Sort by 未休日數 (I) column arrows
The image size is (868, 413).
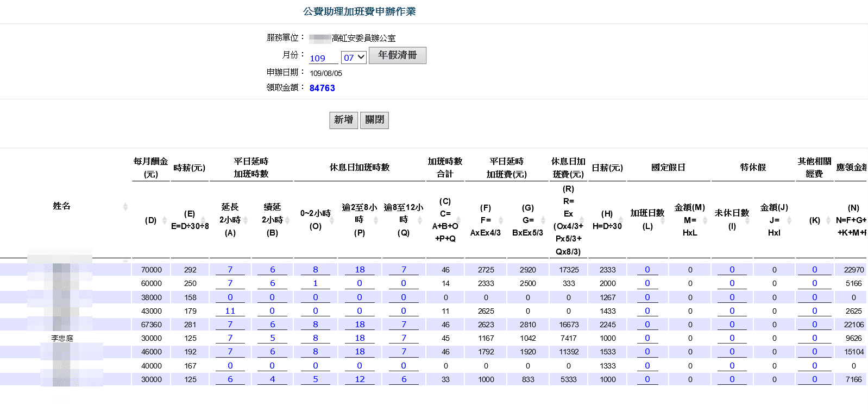[x=747, y=220]
